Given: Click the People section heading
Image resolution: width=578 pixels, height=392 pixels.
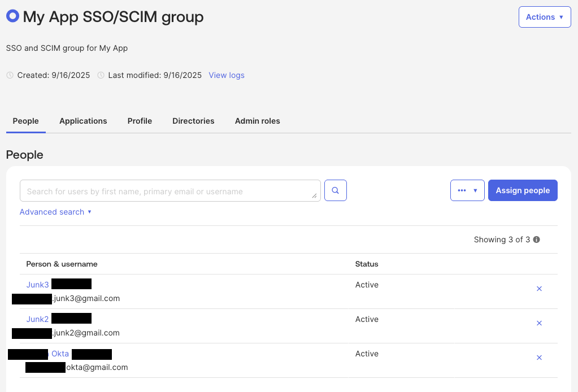Looking at the screenshot, I should coord(25,155).
